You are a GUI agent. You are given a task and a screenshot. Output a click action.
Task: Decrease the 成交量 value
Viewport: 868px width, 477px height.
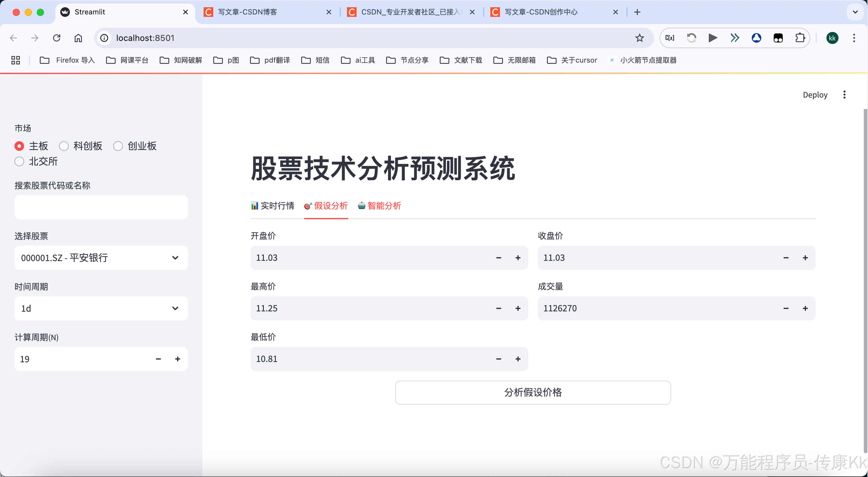786,308
